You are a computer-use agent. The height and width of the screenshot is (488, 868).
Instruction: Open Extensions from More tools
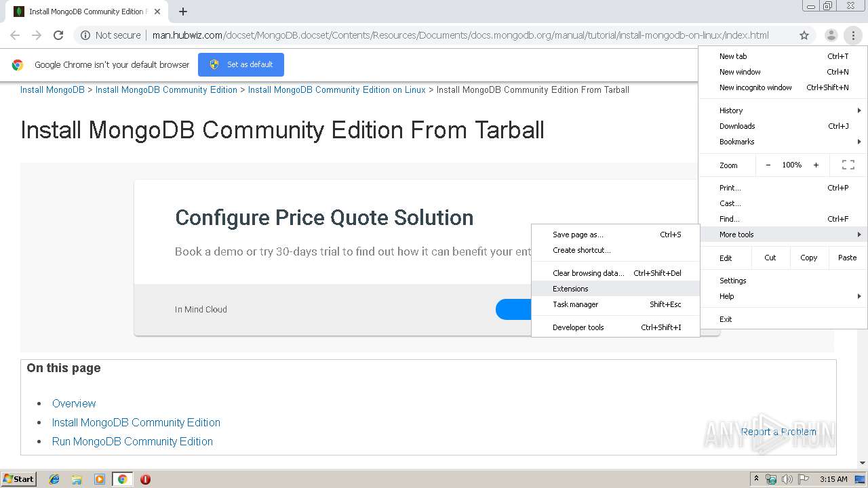(616, 289)
